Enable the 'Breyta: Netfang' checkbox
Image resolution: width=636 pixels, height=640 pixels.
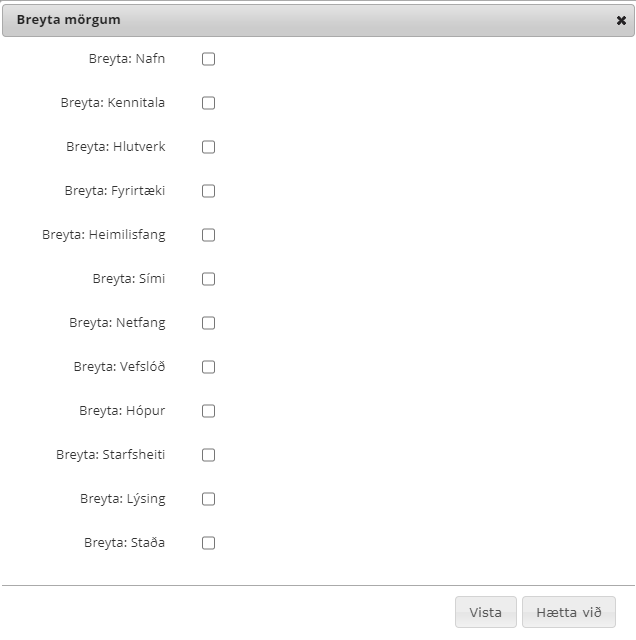pyautogui.click(x=208, y=323)
